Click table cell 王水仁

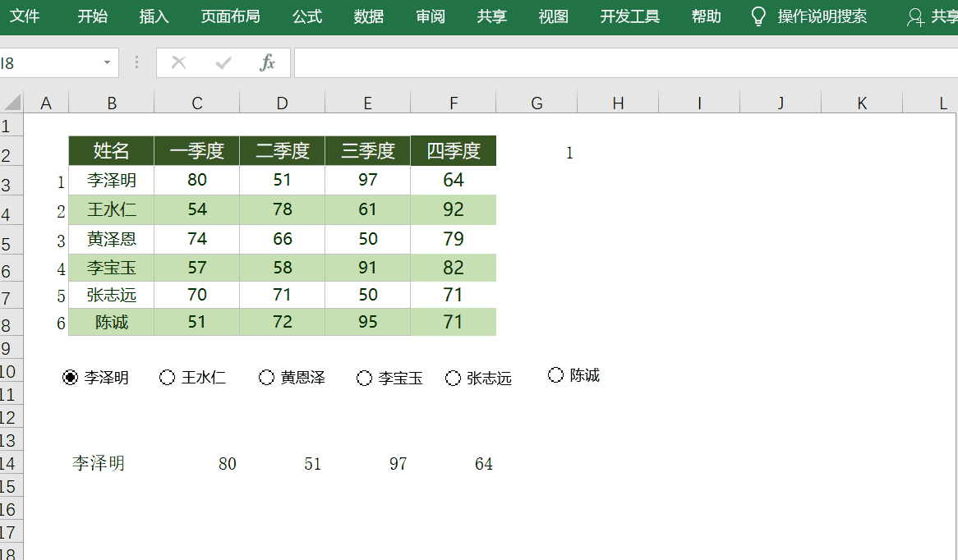[x=111, y=209]
